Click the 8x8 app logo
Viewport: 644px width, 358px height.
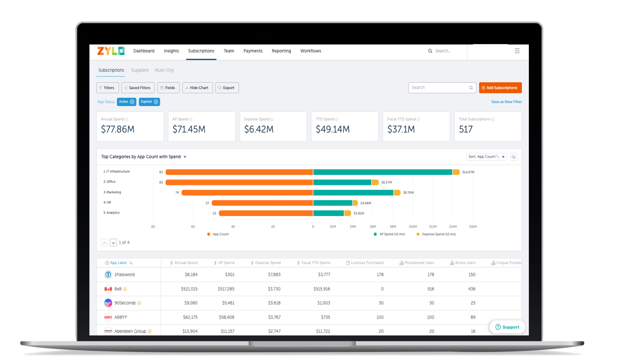pyautogui.click(x=108, y=289)
